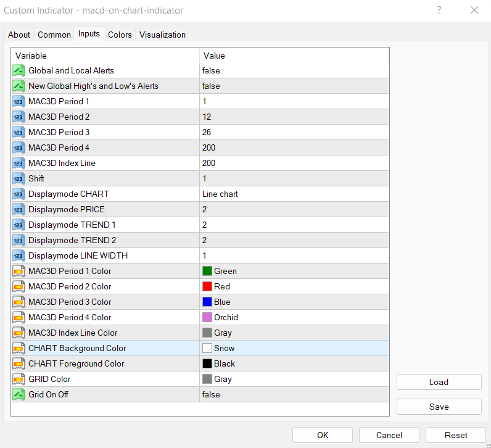
Task: Open the GRID Color Gray value dropdown
Action: [294, 379]
